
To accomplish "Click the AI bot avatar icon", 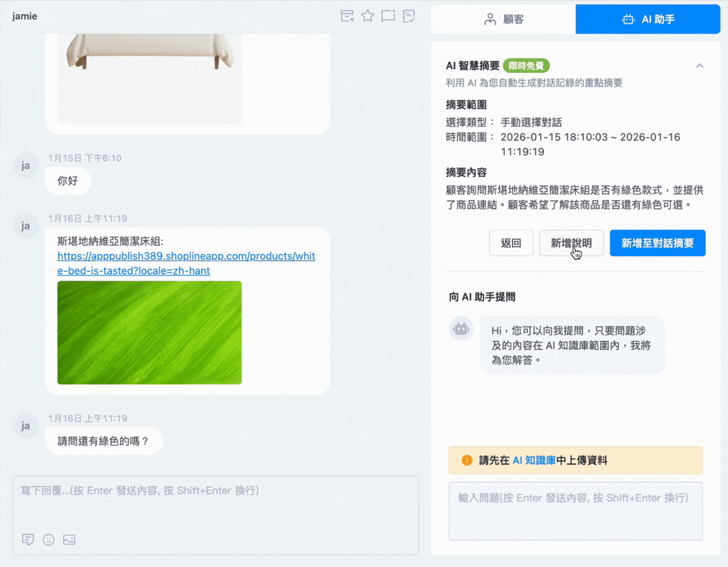I will (461, 328).
